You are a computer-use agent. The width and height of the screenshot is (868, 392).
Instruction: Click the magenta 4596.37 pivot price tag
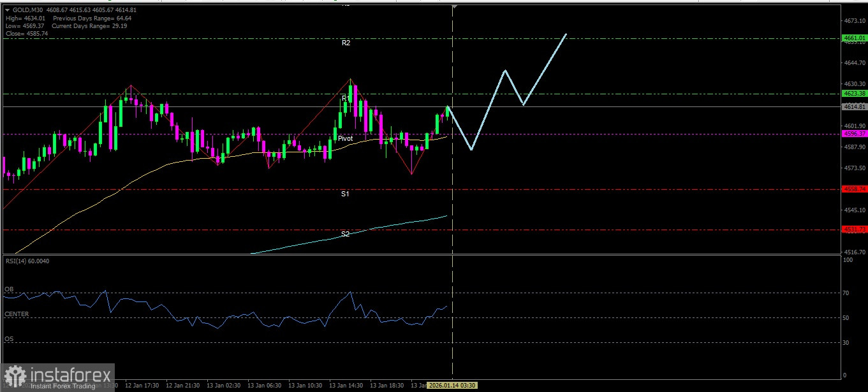(x=855, y=134)
